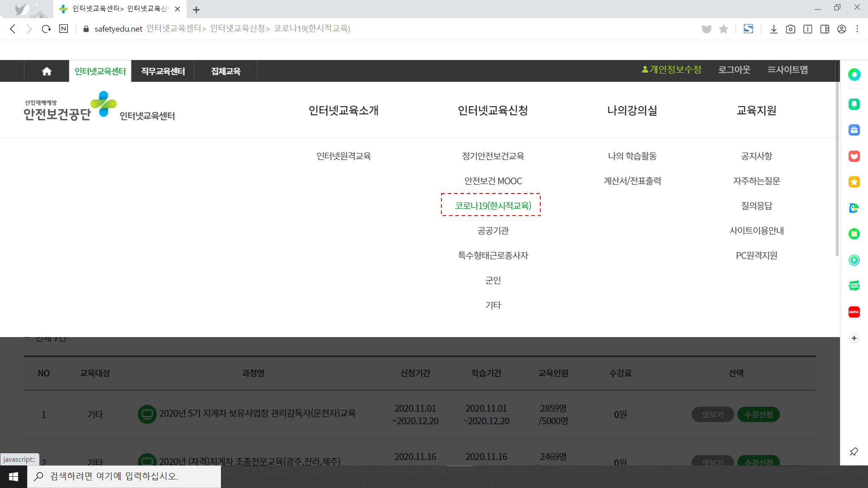868x488 pixels.
Task: Reload the page with refresh icon
Action: 46,29
